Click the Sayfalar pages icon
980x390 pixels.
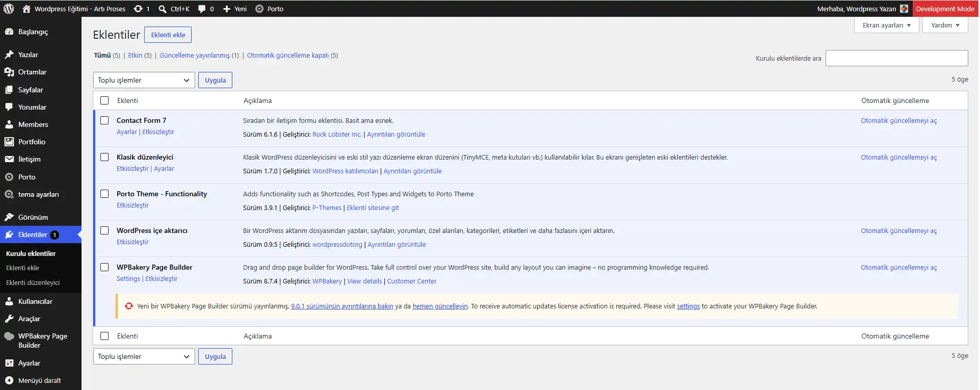(9, 90)
